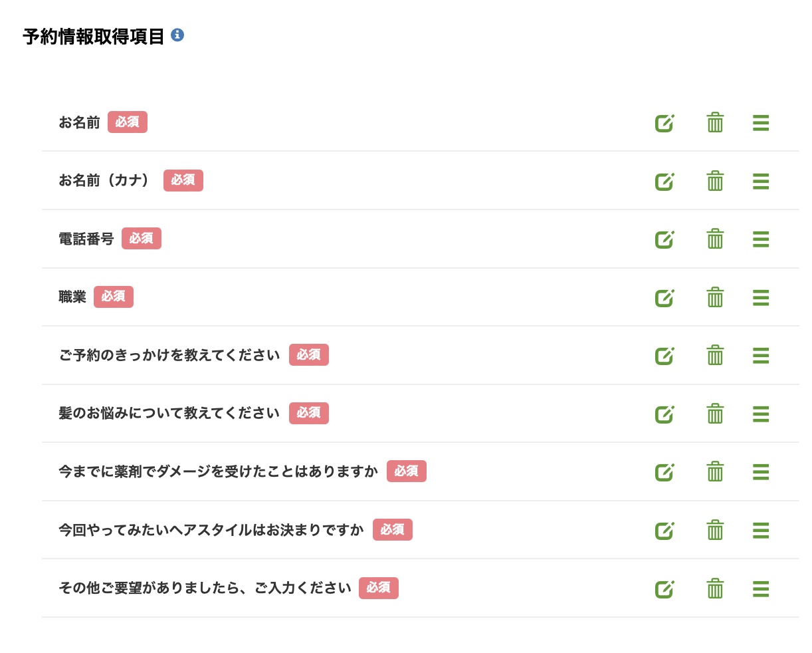
Task: Edit the 職業 field settings
Action: click(664, 297)
